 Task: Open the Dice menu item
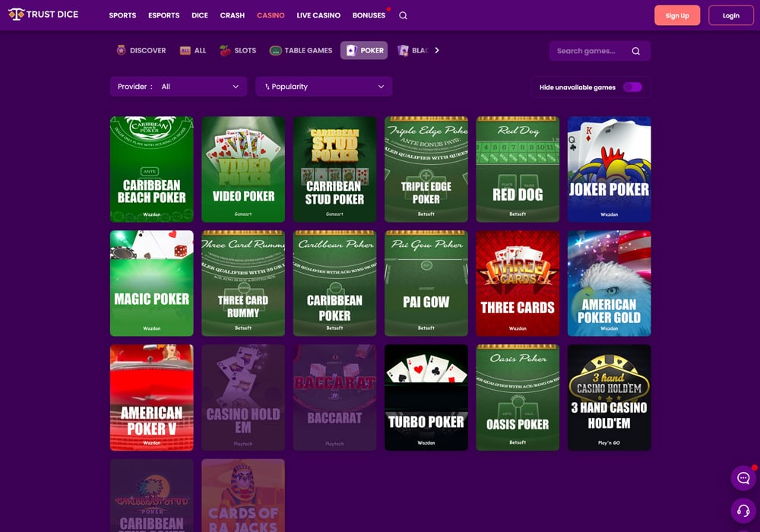[200, 15]
